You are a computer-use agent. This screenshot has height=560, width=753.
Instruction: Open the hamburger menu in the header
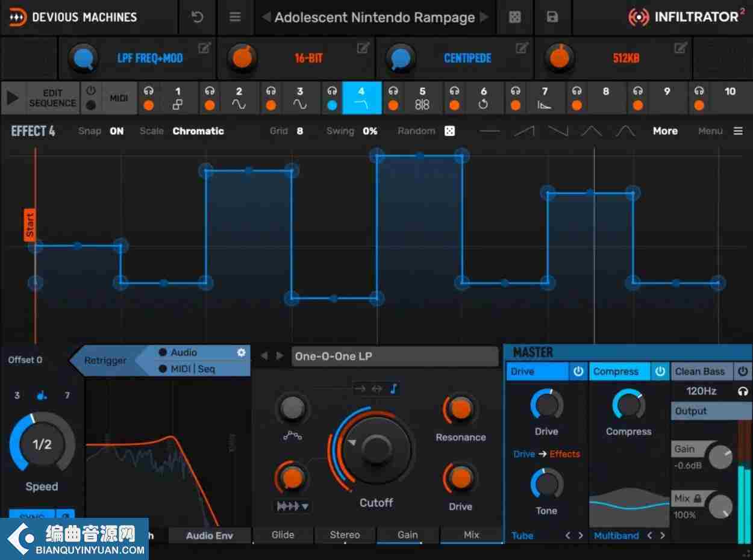(236, 17)
